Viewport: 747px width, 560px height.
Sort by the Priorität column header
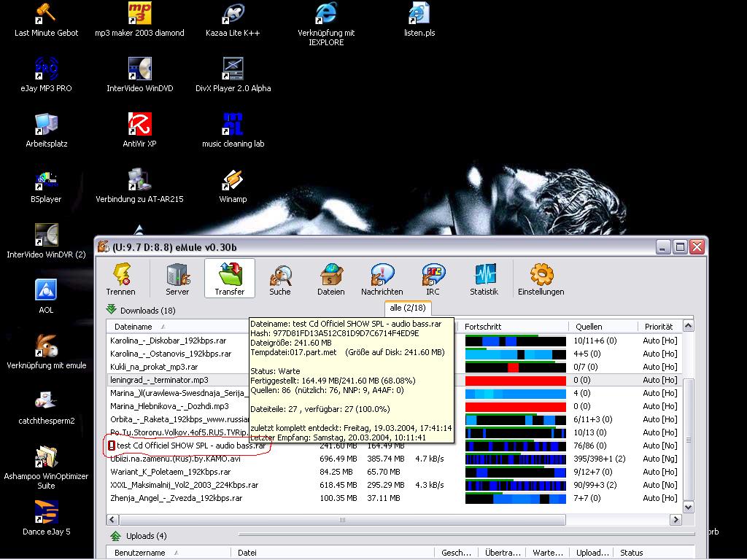click(x=658, y=327)
